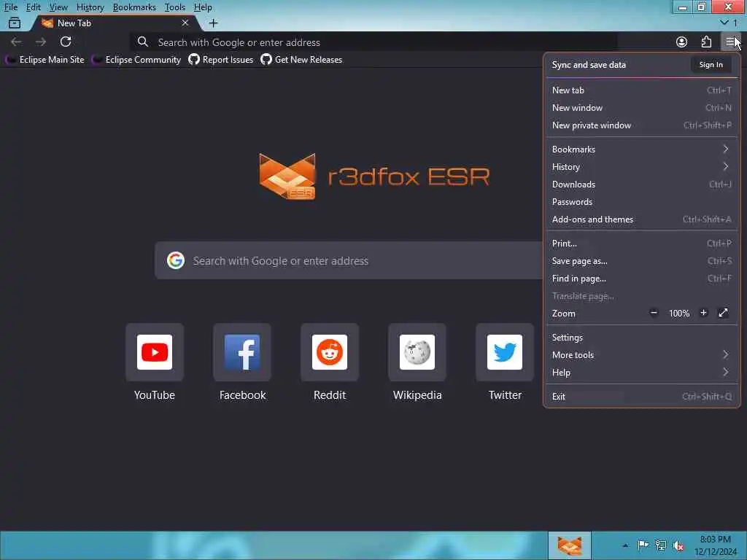Screen dimensions: 747x560
Task: Click the address bar search field
Action: pos(373,42)
